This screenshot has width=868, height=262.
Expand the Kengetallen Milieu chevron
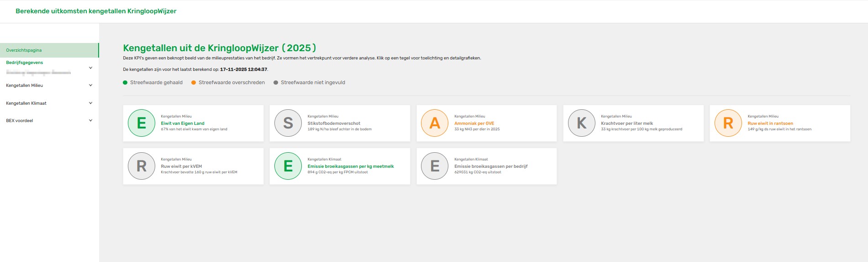pyautogui.click(x=90, y=86)
